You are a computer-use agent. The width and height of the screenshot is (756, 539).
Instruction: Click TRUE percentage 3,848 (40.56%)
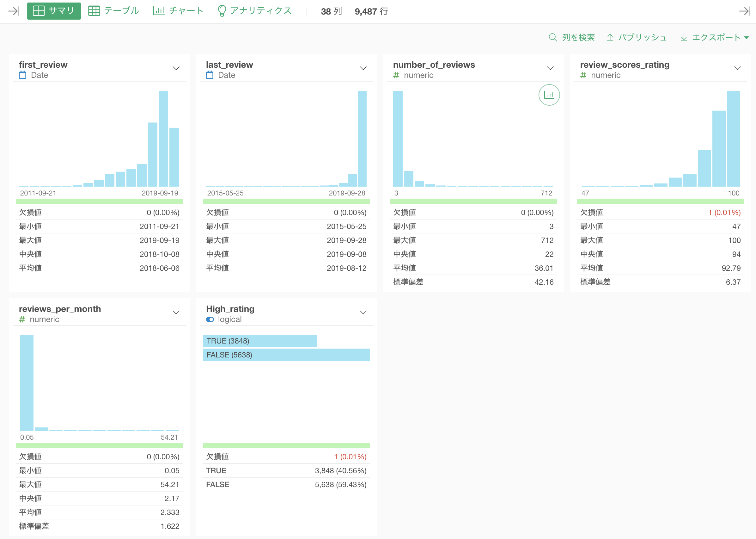point(340,471)
